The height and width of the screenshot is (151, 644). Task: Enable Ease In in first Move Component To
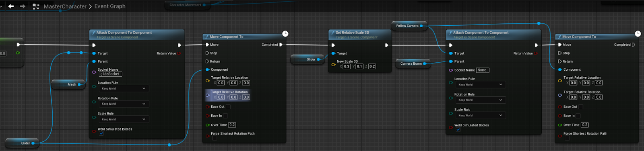[x=225, y=116]
